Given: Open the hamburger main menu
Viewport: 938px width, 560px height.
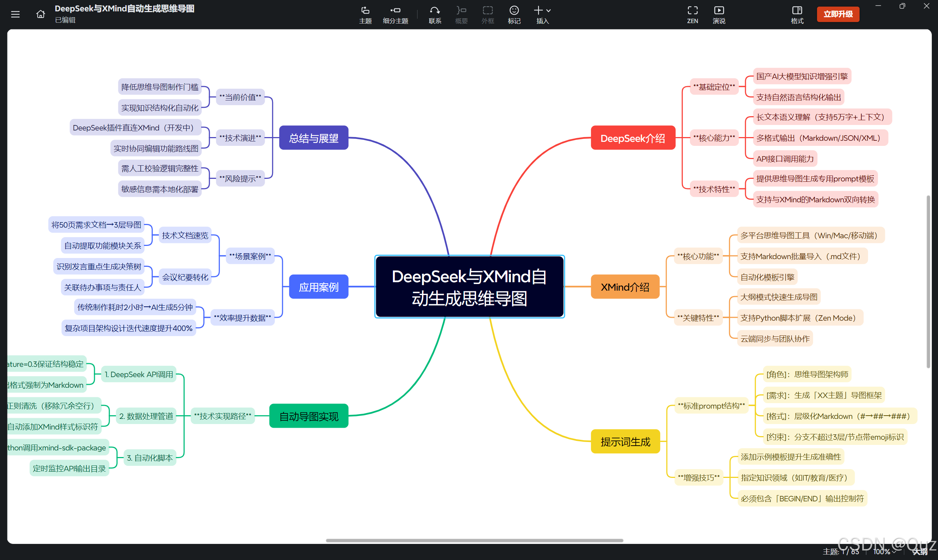Looking at the screenshot, I should (15, 14).
